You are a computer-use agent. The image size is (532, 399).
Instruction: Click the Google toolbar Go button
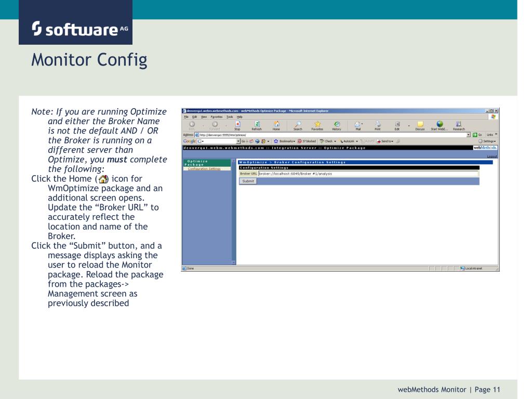point(243,141)
